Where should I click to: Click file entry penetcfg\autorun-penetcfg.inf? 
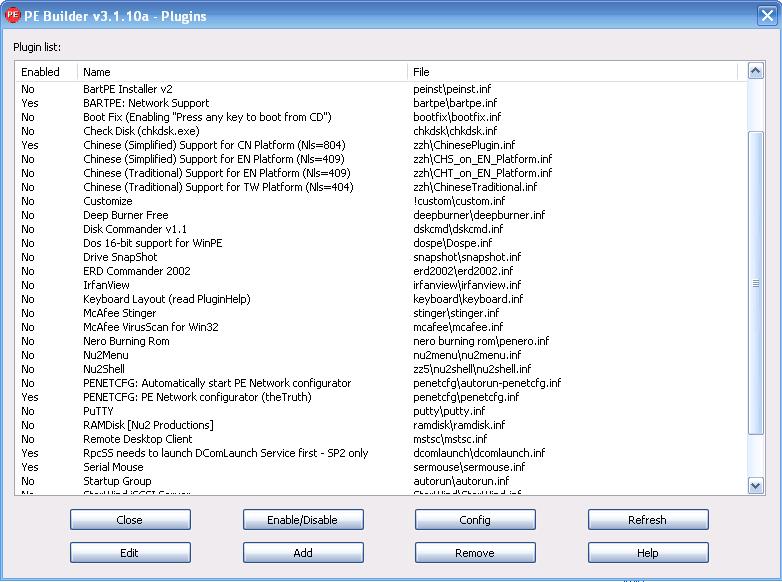tap(487, 383)
